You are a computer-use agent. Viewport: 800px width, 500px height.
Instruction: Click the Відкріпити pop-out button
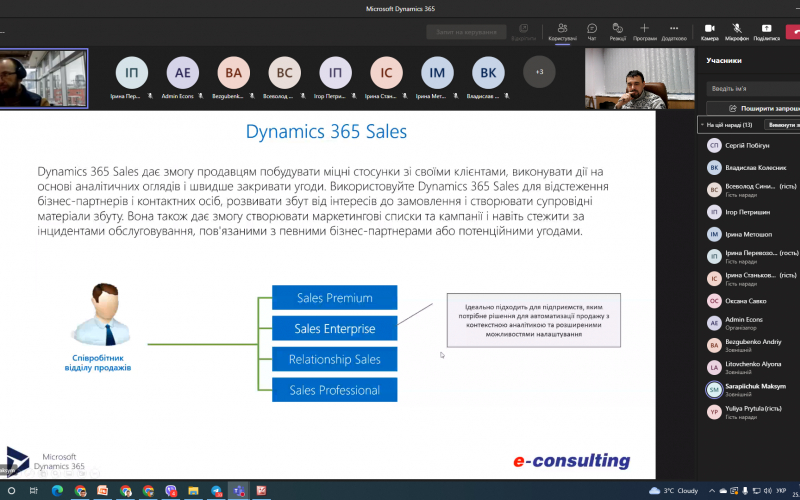pos(523,32)
